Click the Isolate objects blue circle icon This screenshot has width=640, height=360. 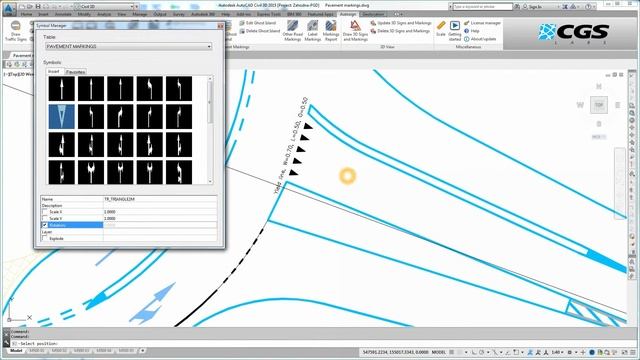point(592,352)
